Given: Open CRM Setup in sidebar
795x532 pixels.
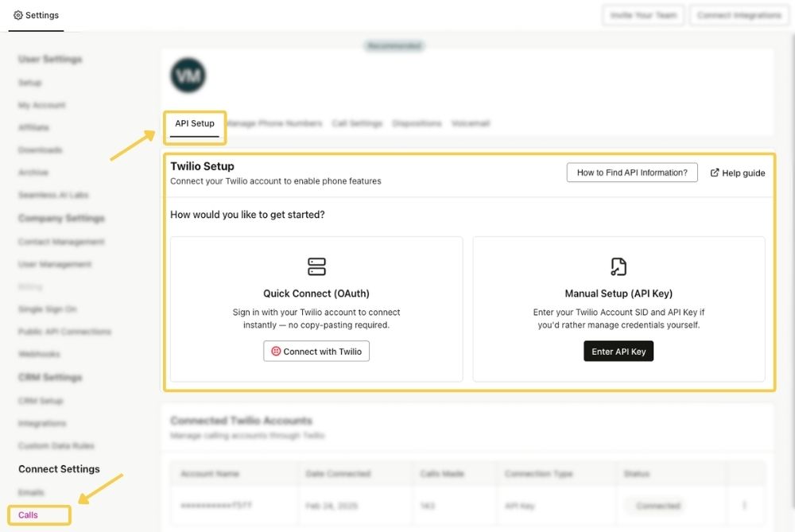Looking at the screenshot, I should [41, 401].
